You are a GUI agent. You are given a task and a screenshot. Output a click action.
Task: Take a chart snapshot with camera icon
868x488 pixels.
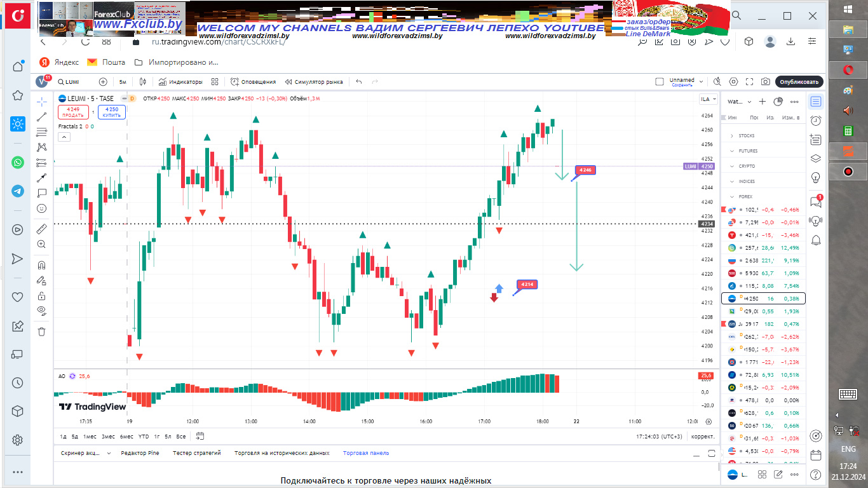coord(766,82)
